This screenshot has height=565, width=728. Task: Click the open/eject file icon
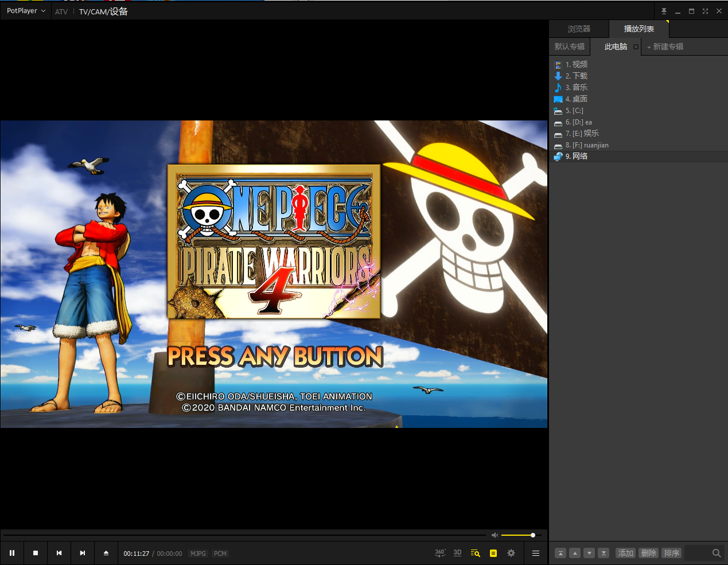tap(106, 553)
